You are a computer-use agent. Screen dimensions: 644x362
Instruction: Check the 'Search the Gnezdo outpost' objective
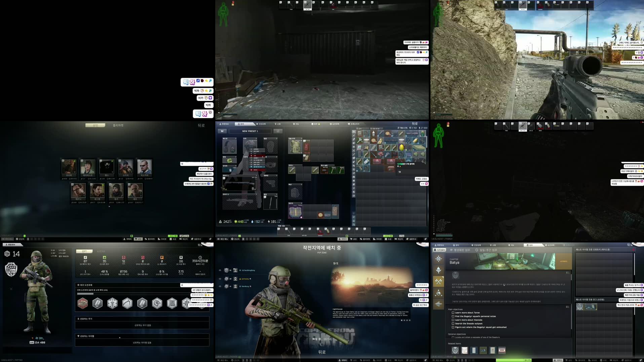click(453, 323)
